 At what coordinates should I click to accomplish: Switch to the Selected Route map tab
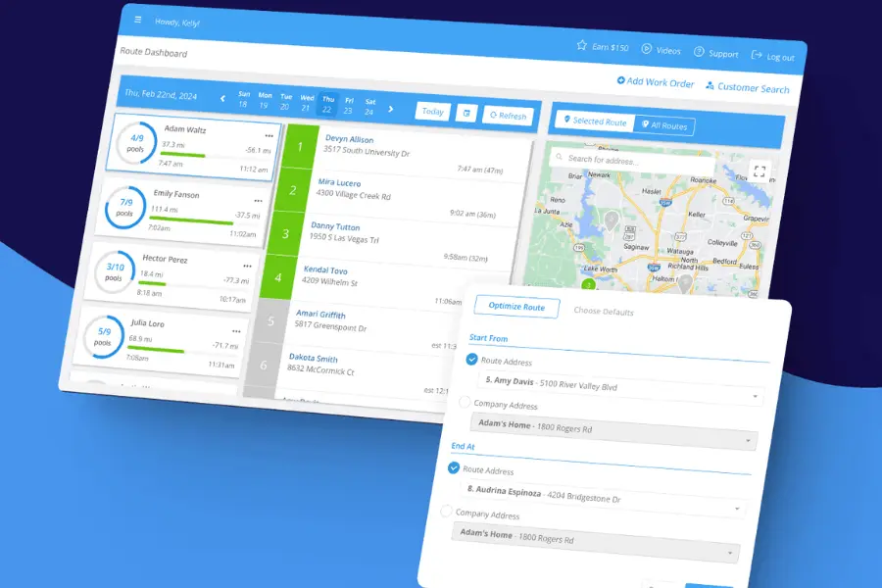click(x=595, y=121)
